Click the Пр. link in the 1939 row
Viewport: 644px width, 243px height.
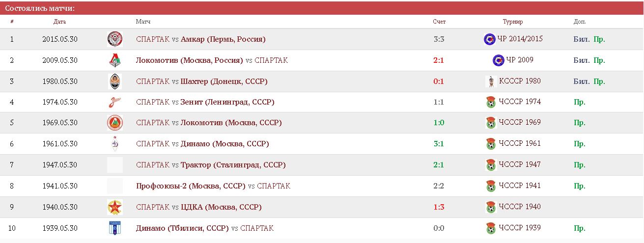tap(580, 228)
